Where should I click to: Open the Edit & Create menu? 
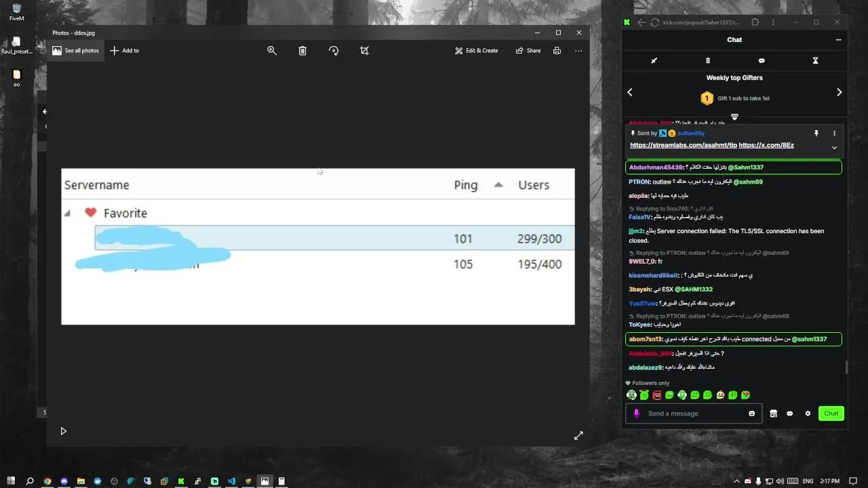[477, 50]
